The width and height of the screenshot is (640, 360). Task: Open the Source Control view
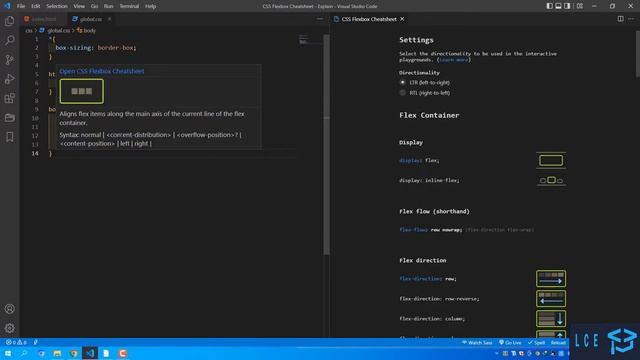point(9,60)
